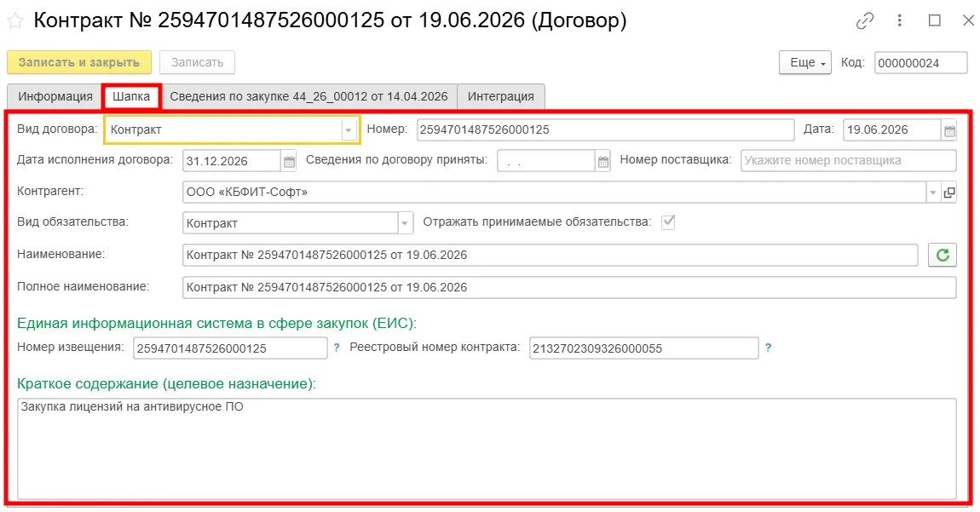The width and height of the screenshot is (980, 512).
Task: Switch to the Интеграция tab
Action: pos(500,96)
